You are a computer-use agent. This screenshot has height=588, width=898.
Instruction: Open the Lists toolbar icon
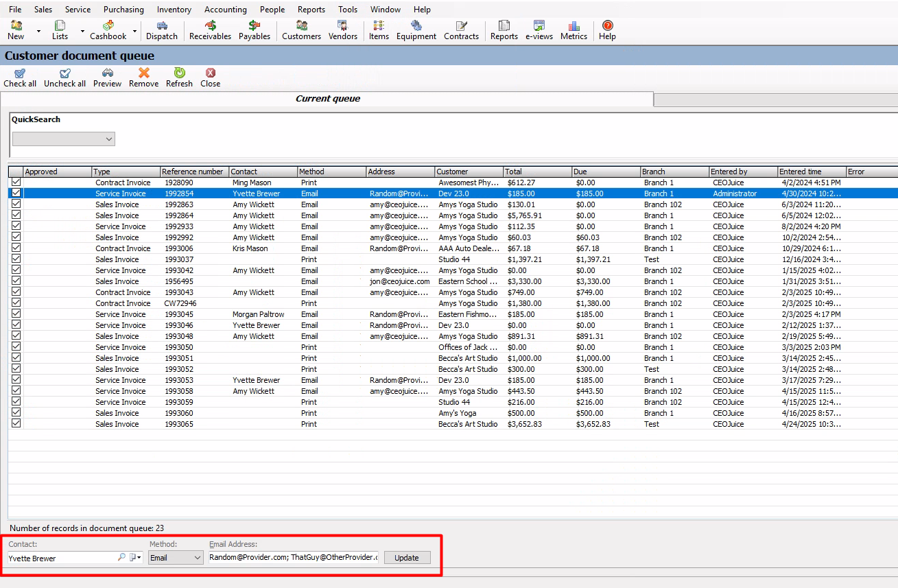pos(60,30)
